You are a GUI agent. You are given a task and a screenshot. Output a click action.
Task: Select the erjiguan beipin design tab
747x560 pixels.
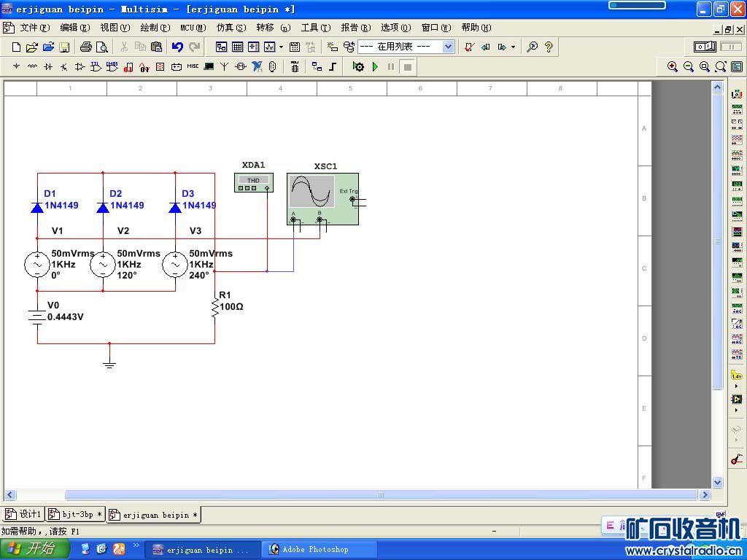click(x=154, y=515)
